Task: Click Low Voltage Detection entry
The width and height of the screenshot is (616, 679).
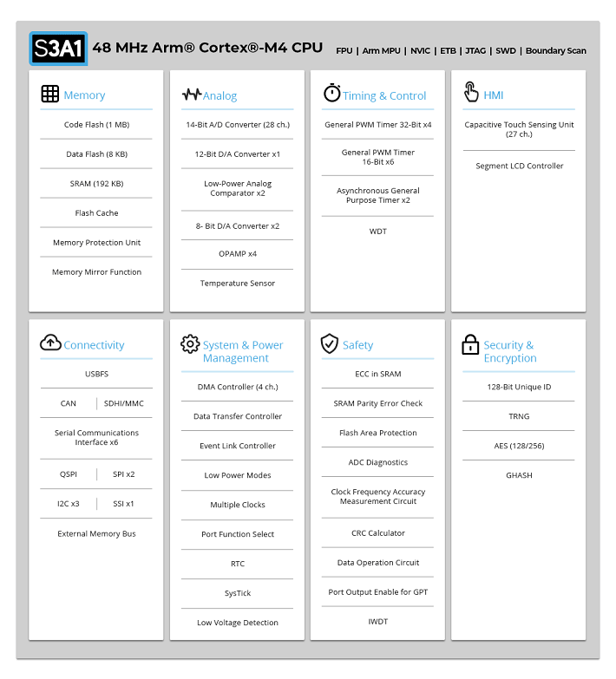Action: coord(238,623)
